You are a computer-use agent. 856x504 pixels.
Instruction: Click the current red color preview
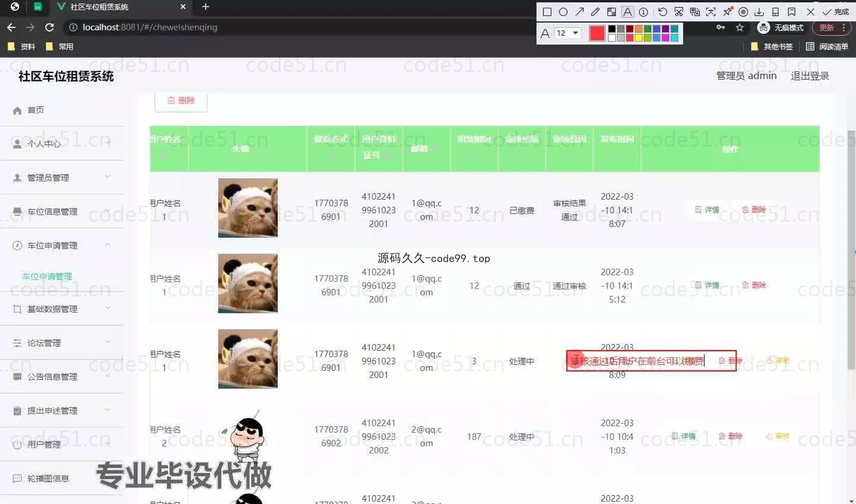pyautogui.click(x=597, y=33)
